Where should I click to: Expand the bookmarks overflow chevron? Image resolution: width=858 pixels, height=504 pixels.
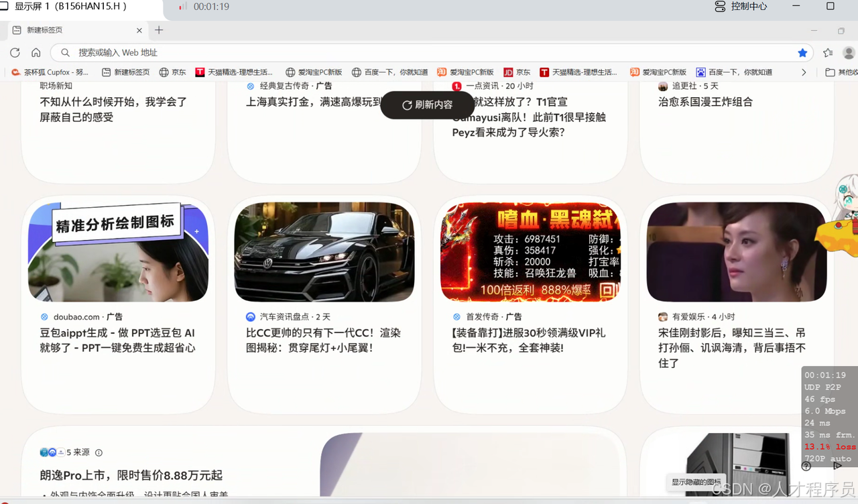(803, 72)
